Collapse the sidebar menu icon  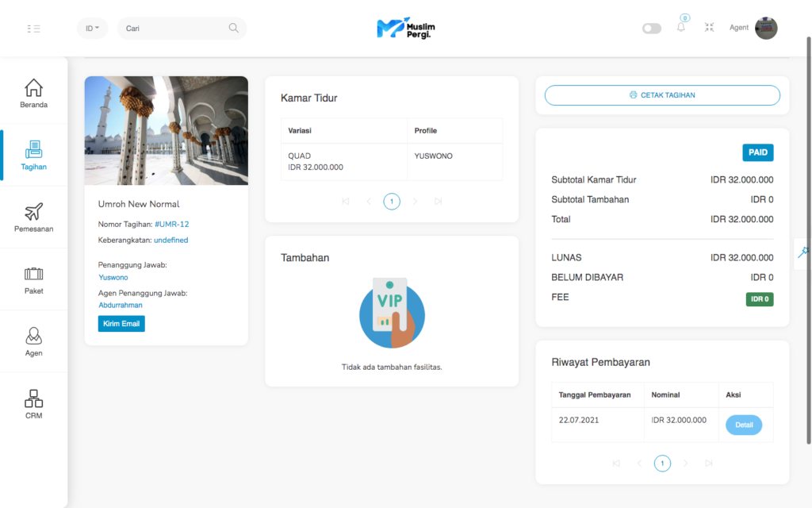tap(33, 29)
